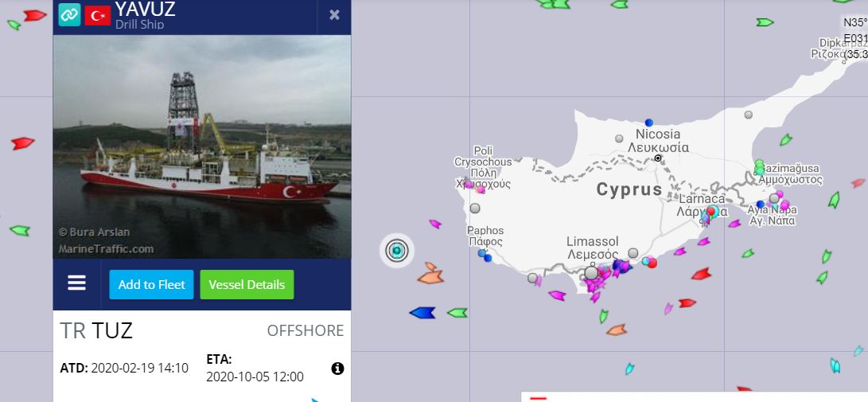Select the gray circle marker near Paphos coast
Screen dimensions: 868x402
coord(475,209)
